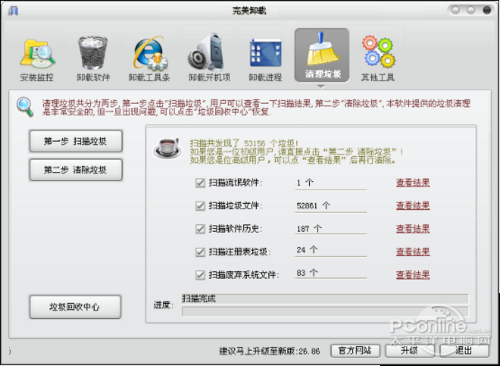
Task: Click the 83 个 count field
Action: (331, 273)
